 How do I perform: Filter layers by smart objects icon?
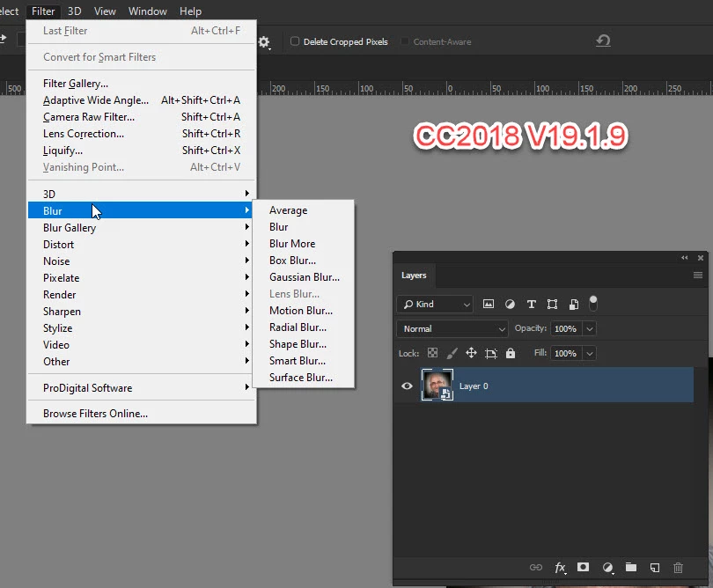pos(574,304)
